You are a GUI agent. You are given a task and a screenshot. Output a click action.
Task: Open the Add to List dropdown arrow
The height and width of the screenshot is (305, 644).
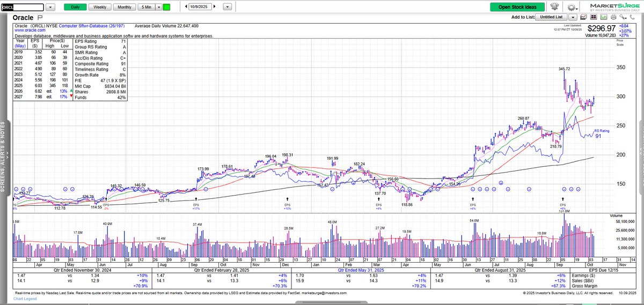pos(573,17)
